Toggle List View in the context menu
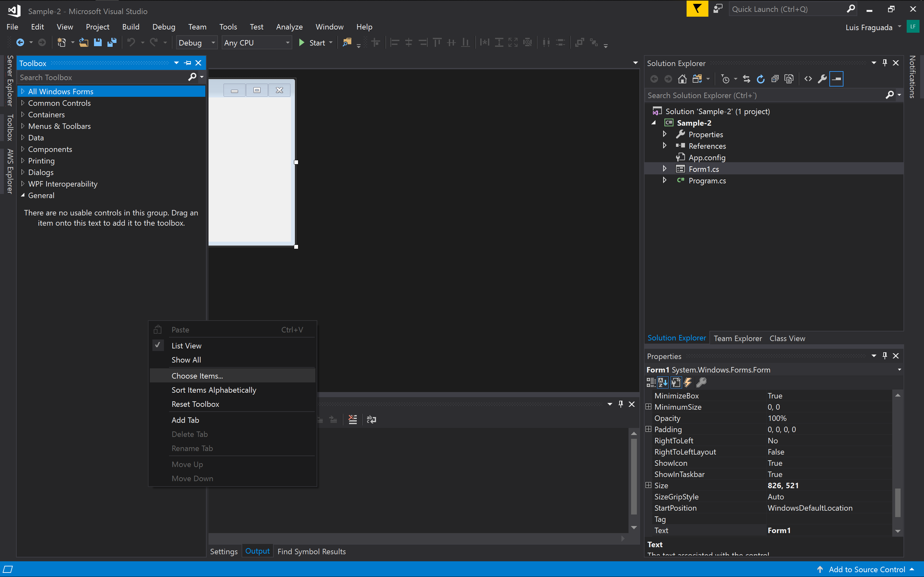 [x=186, y=345]
